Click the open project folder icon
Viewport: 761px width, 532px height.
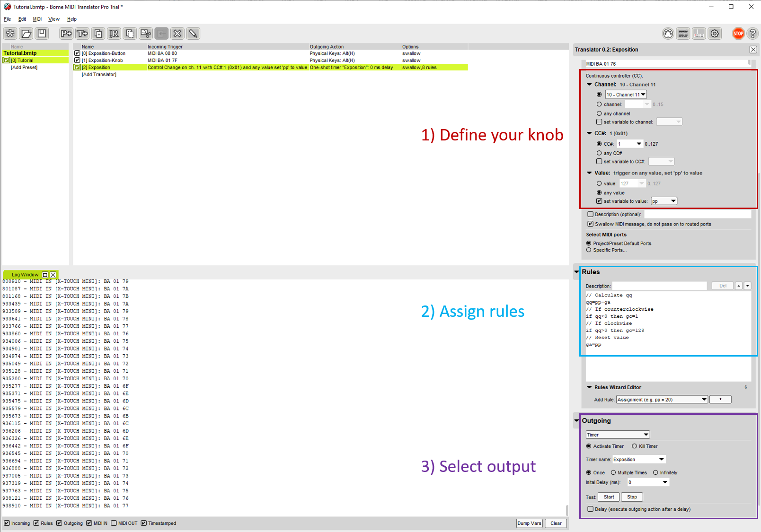pyautogui.click(x=26, y=34)
